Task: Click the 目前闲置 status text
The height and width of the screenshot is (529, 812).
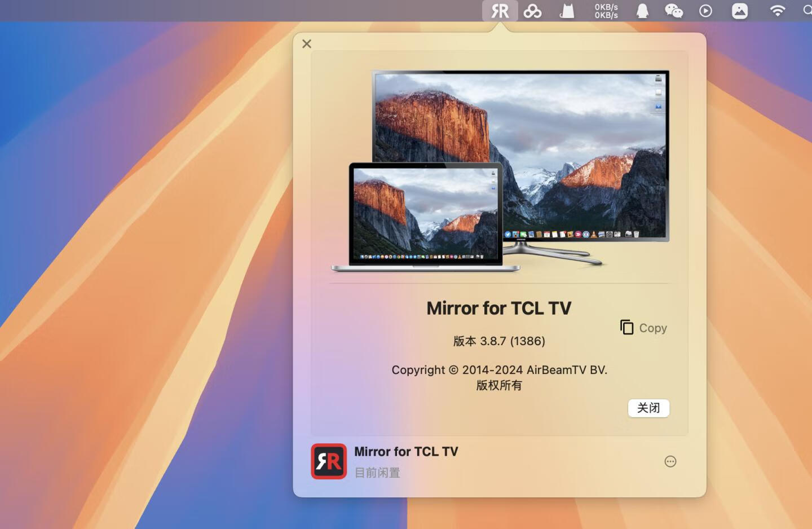Action: pyautogui.click(x=377, y=473)
